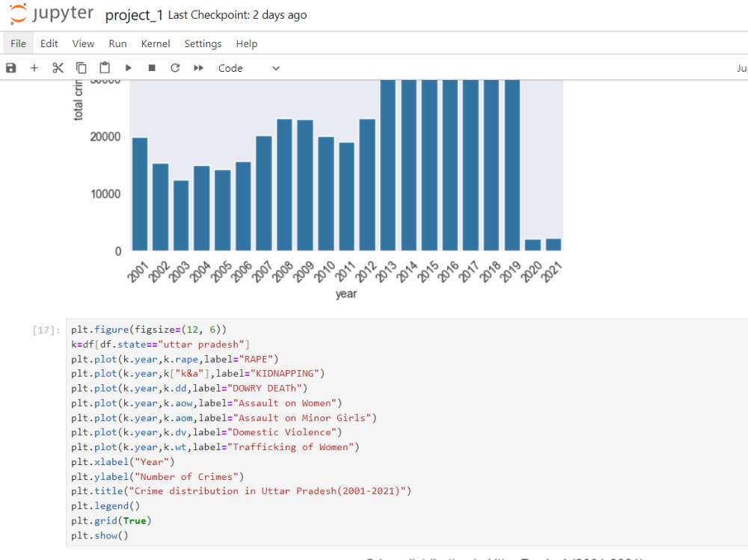Click the line labeled "Trafficking of Women"
Screen dimensions: 748x560
click(215, 447)
